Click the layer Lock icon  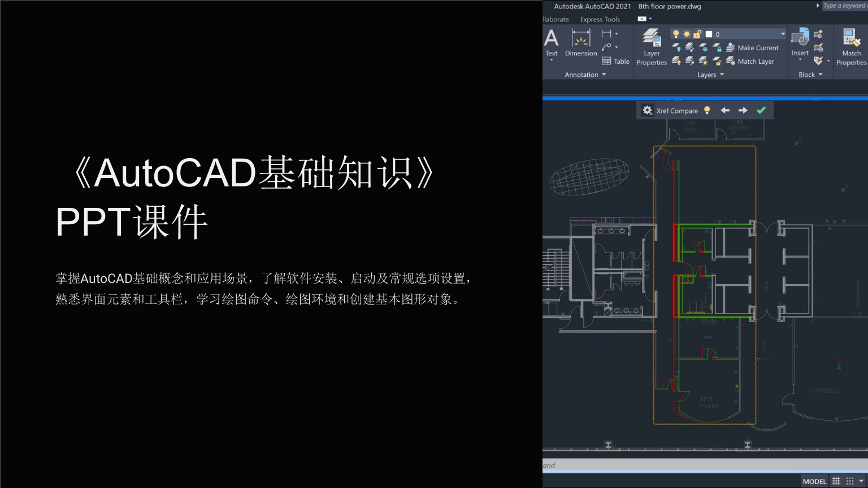click(717, 47)
